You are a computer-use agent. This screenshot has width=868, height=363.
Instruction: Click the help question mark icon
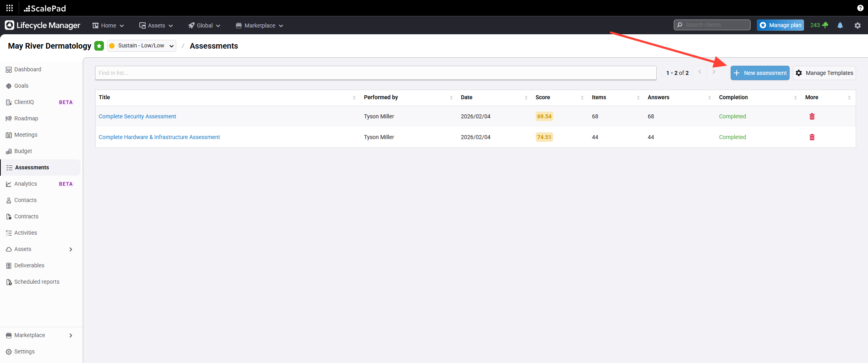tap(860, 8)
